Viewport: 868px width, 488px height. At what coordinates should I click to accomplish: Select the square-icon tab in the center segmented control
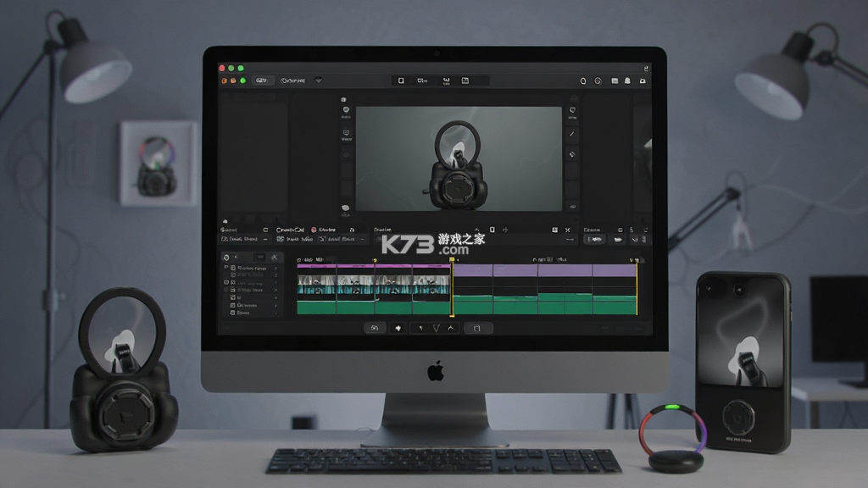tap(401, 80)
